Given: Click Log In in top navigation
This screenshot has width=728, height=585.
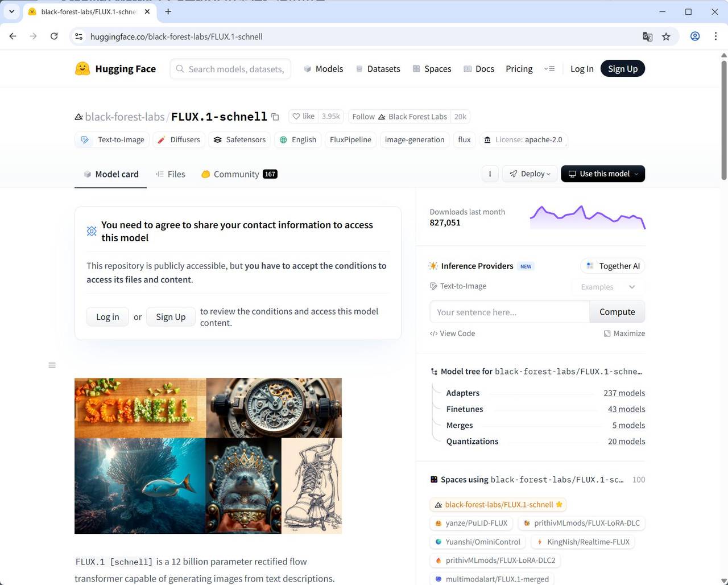Looking at the screenshot, I should point(582,69).
